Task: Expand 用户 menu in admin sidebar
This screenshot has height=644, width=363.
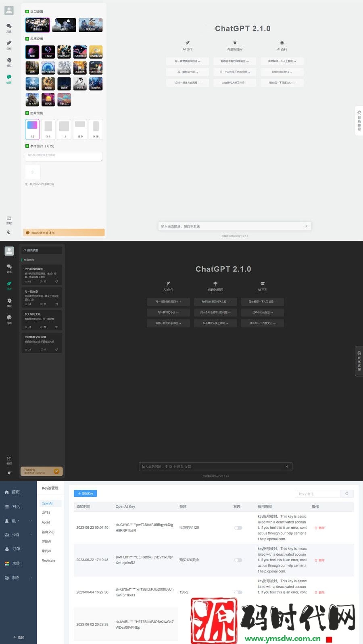Action: 18,521
